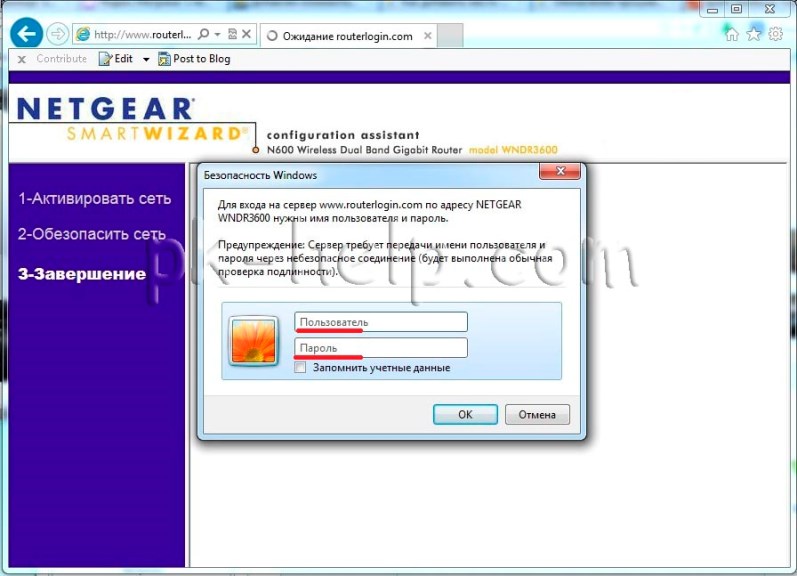Click the NETGEAR logo
This screenshot has width=797, height=576.
tap(105, 109)
